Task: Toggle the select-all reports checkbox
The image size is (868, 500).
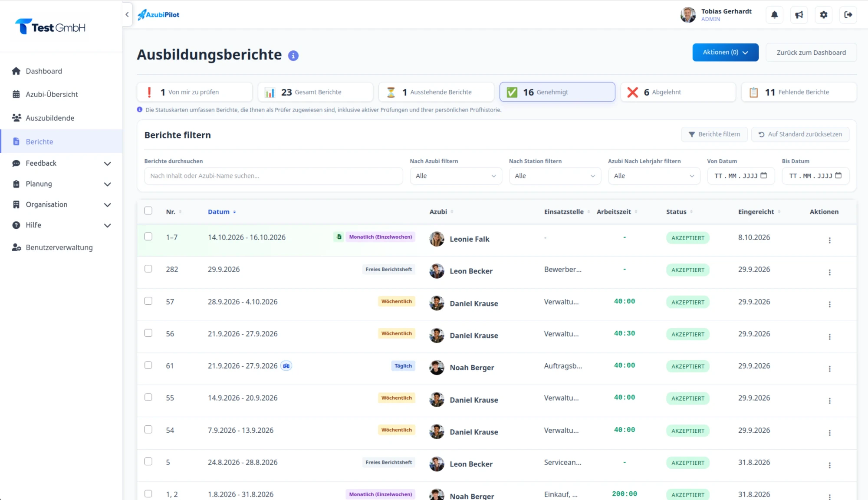Action: point(148,211)
